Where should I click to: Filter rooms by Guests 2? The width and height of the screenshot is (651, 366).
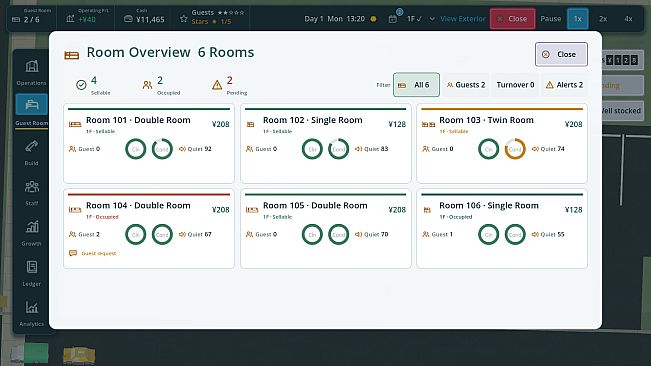pyautogui.click(x=466, y=85)
